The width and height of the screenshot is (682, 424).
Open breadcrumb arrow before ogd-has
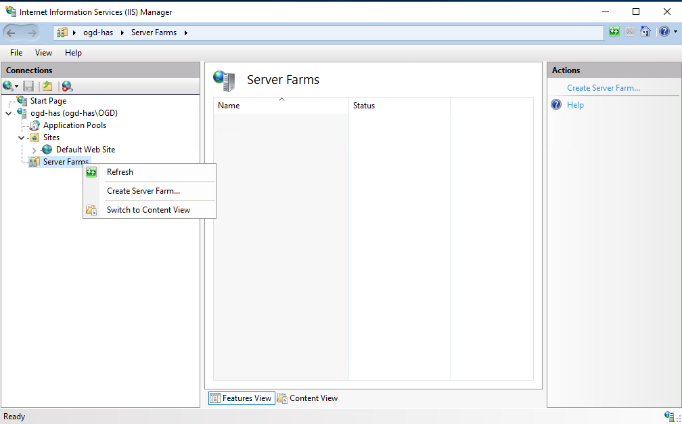tap(74, 33)
